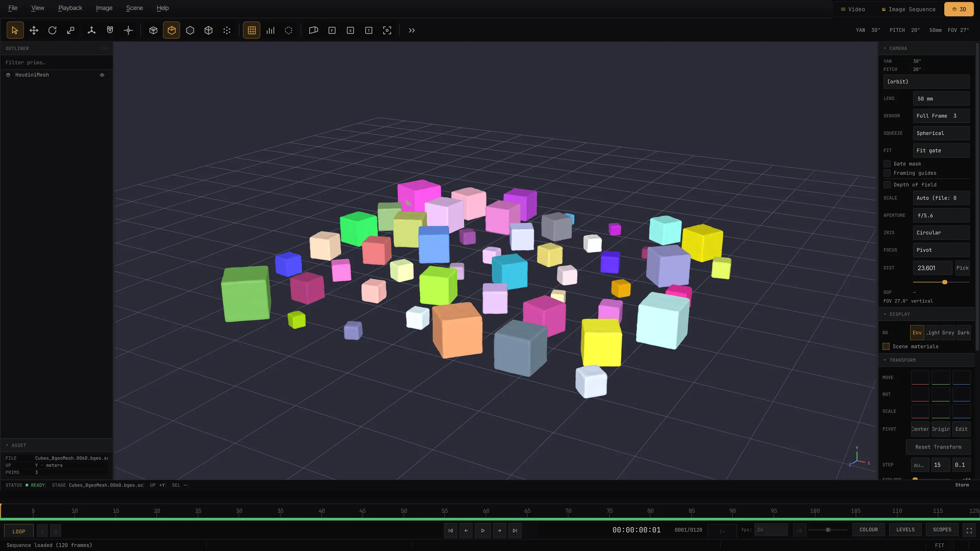Activate the move tool with four arrows
Image resolution: width=980 pixels, height=551 pixels.
click(x=34, y=30)
